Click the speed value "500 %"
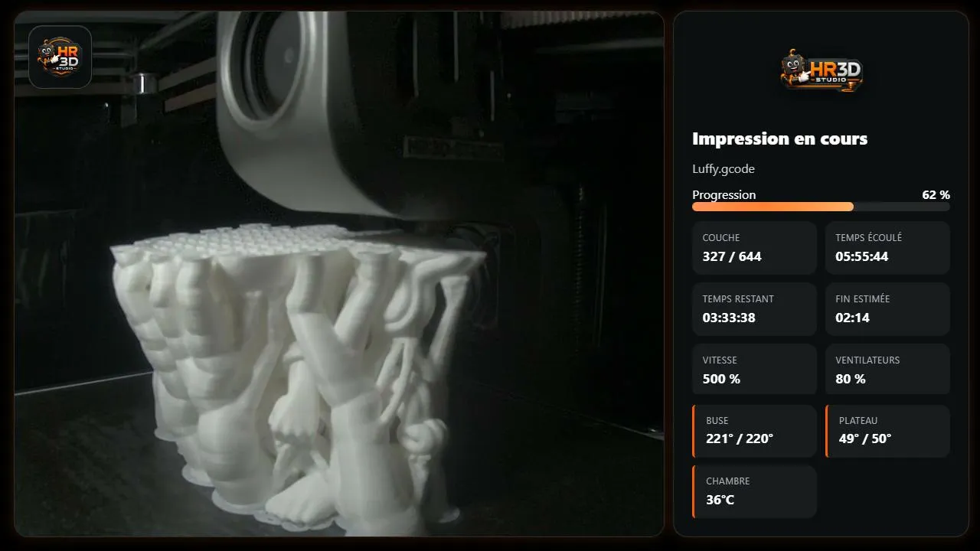 tap(721, 379)
